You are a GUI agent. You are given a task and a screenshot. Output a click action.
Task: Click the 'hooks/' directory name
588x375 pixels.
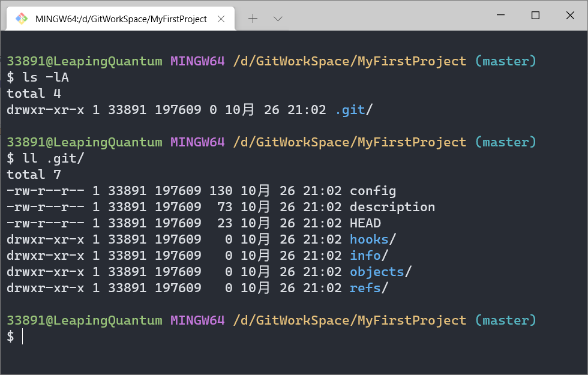click(x=373, y=239)
